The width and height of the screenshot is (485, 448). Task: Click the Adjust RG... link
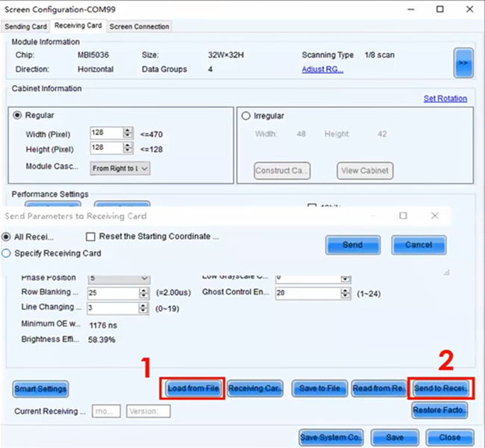(322, 69)
